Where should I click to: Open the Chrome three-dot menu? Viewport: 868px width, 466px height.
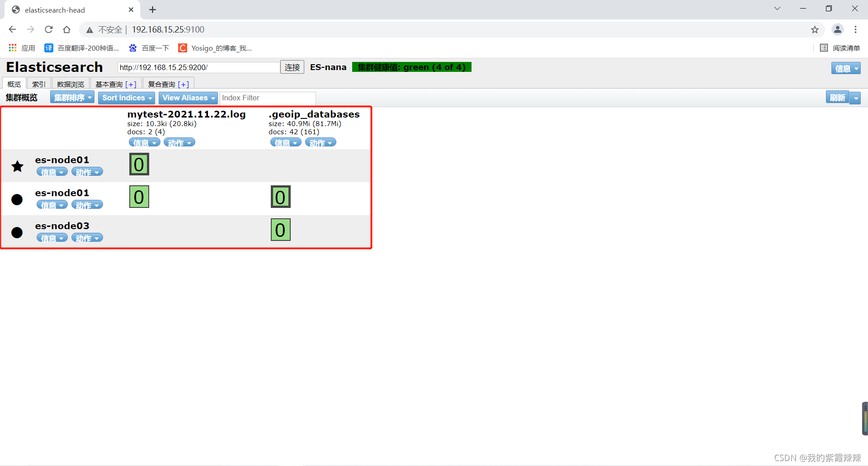click(855, 29)
